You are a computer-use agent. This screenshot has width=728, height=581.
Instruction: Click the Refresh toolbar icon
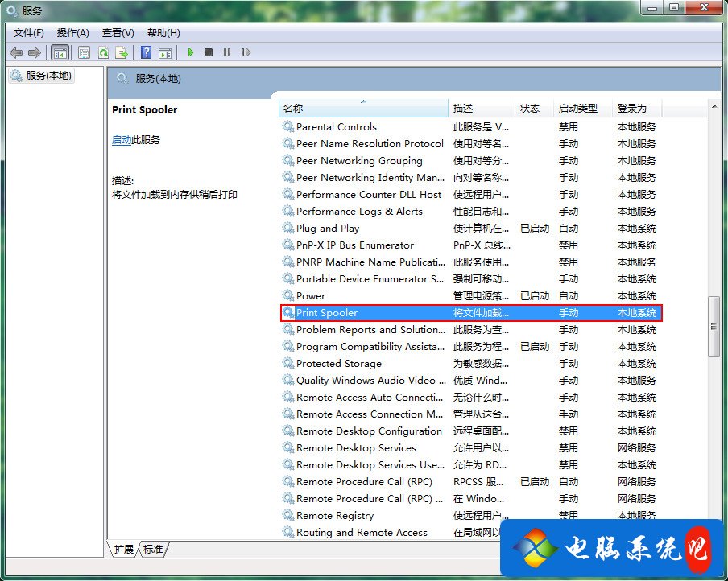(104, 52)
